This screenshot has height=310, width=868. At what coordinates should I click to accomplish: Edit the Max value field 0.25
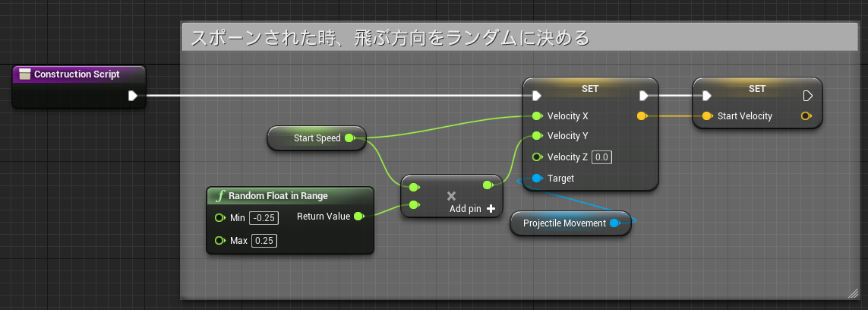[x=264, y=241]
